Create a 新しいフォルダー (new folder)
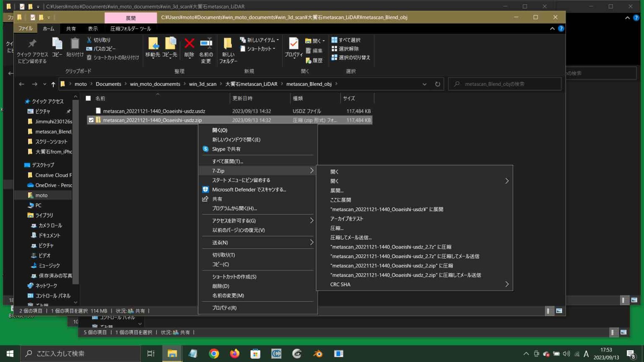Screen dimensions: 644x362 (x=228, y=49)
